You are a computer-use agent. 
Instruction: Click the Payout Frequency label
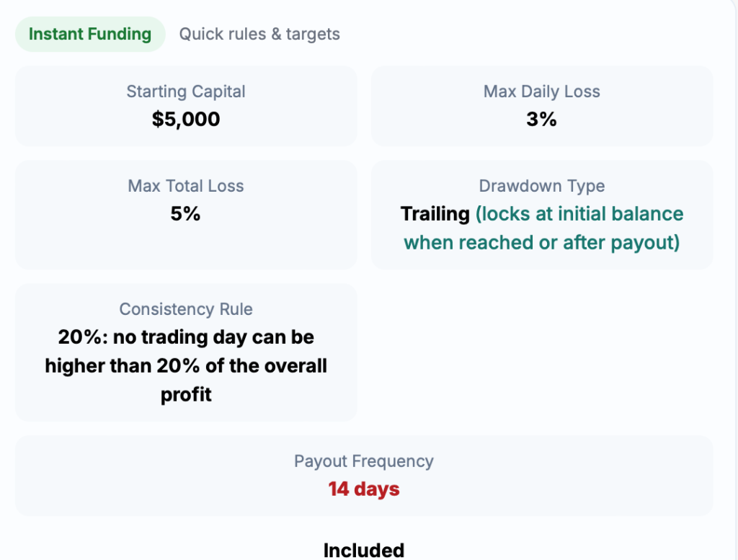(363, 461)
